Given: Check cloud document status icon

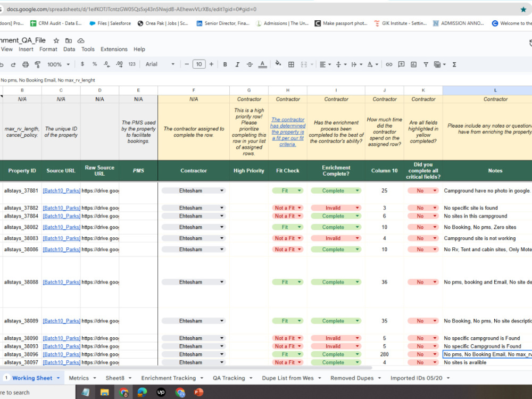Looking at the screenshot, I should click(81, 40).
